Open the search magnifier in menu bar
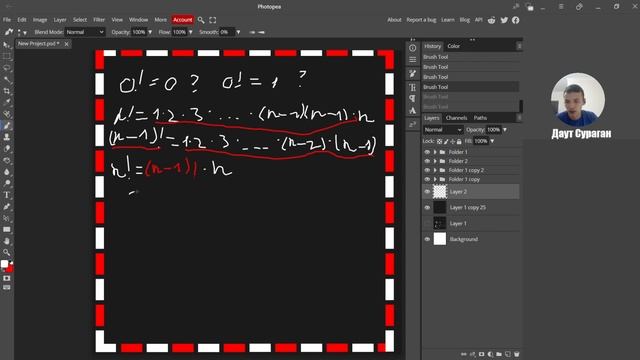Screen dimensions: 640x360 [201, 20]
